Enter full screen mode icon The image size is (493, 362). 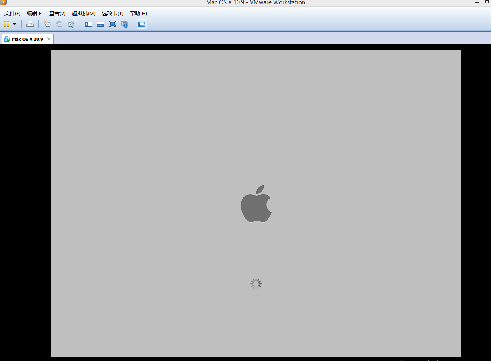point(113,24)
